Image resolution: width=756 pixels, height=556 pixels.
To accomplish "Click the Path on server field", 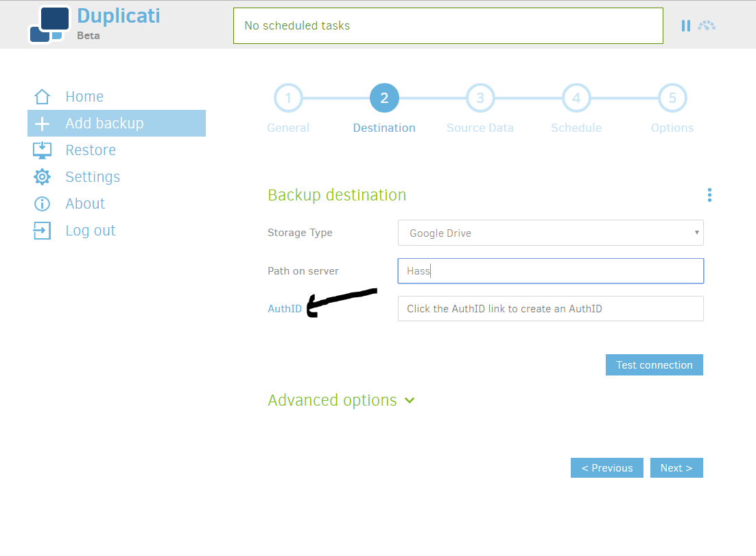I will (x=551, y=271).
